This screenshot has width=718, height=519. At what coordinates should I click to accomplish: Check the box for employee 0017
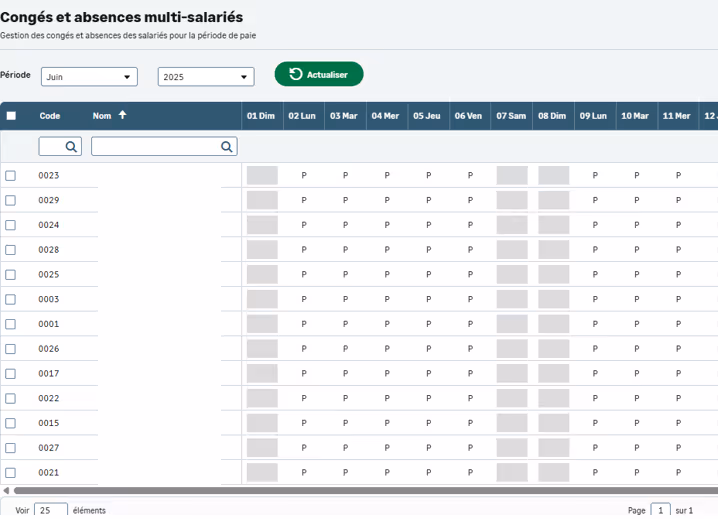(x=11, y=373)
